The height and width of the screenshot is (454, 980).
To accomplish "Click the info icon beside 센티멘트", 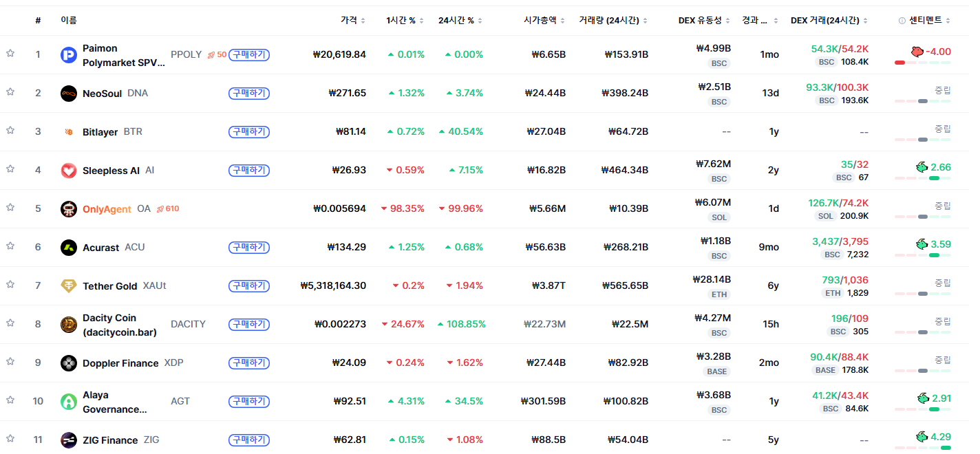I will [902, 21].
